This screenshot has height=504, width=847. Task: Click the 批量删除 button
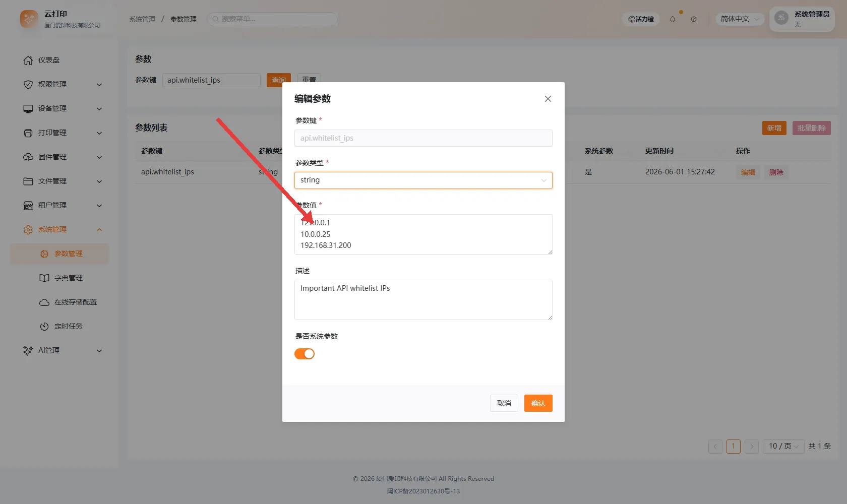click(812, 128)
